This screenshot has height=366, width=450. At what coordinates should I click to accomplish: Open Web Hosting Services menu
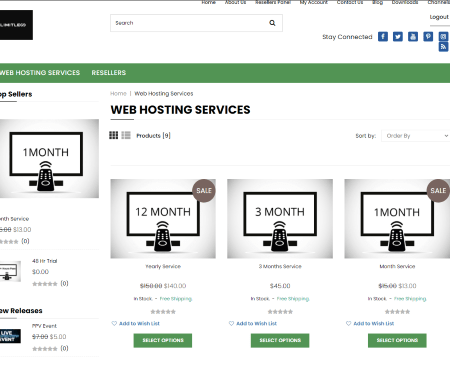pyautogui.click(x=40, y=73)
